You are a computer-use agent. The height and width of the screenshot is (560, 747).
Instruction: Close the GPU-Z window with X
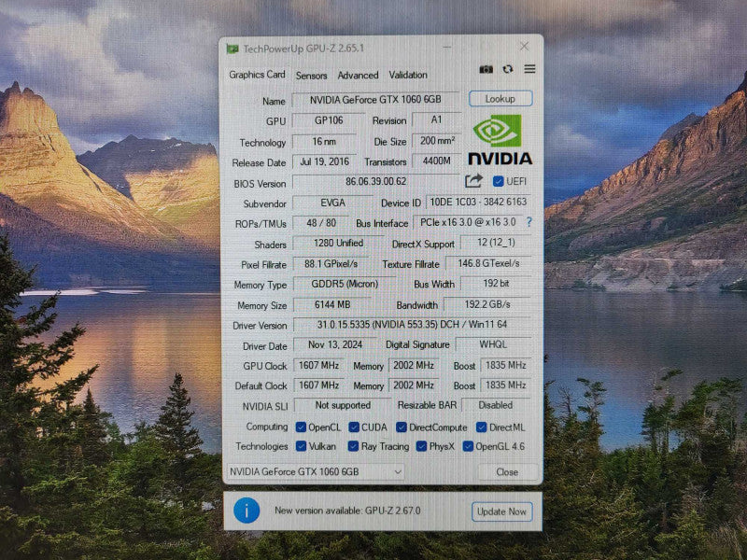(x=524, y=46)
